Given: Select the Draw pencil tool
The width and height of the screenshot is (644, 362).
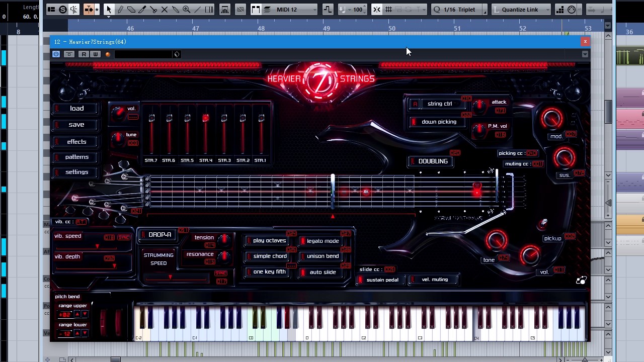Looking at the screenshot, I should point(120,9).
